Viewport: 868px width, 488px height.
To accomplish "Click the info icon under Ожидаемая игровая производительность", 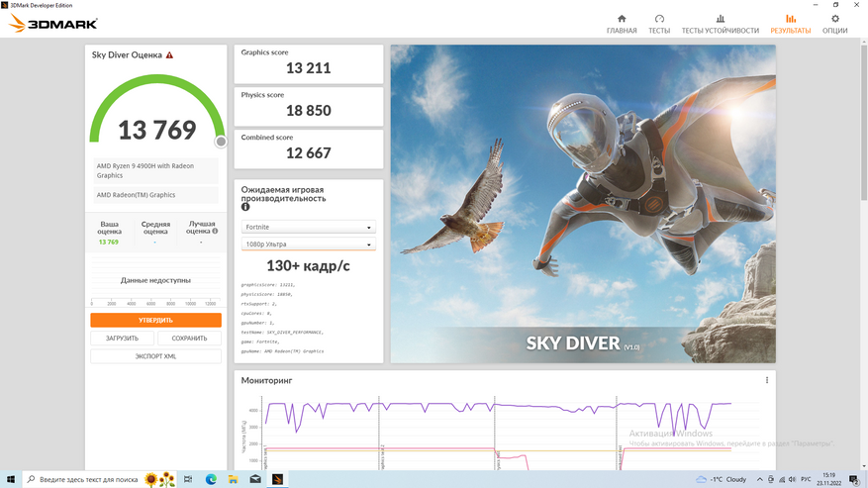I will pyautogui.click(x=245, y=207).
